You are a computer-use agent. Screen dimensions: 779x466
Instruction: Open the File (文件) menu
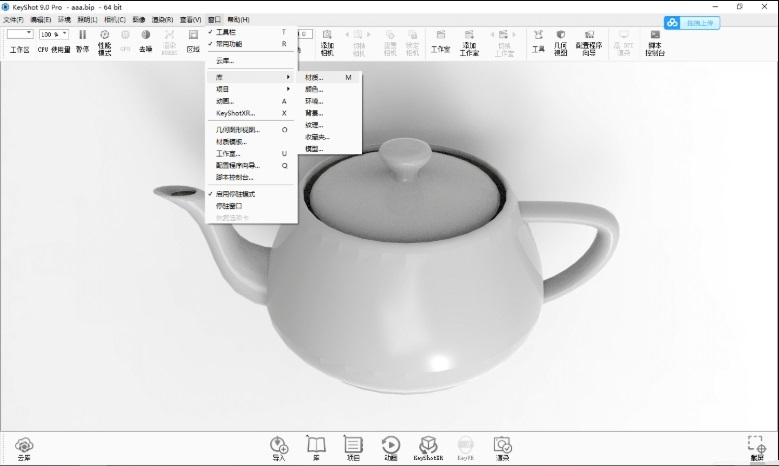[x=13, y=19]
